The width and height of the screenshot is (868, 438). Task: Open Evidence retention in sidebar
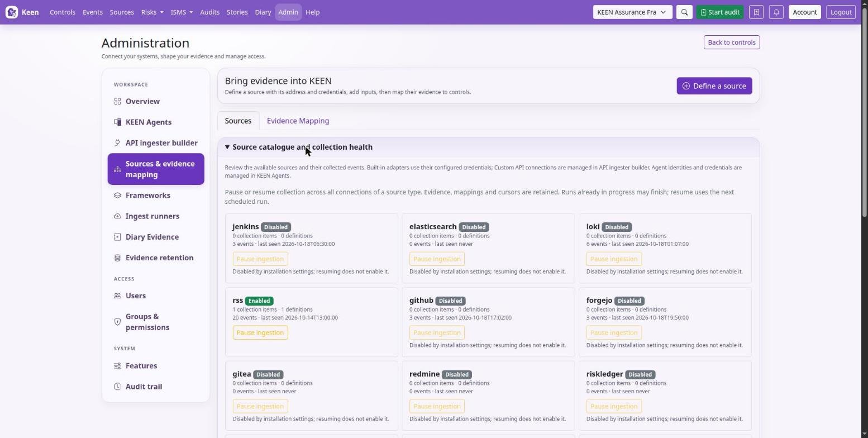[156, 258]
